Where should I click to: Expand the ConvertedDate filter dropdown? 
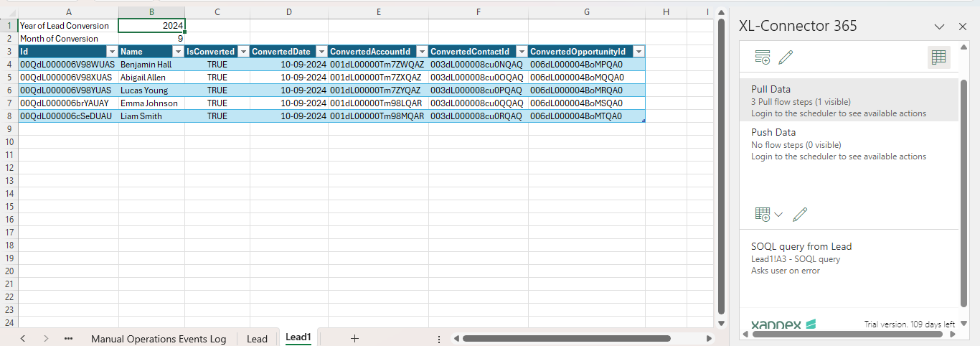point(321,52)
